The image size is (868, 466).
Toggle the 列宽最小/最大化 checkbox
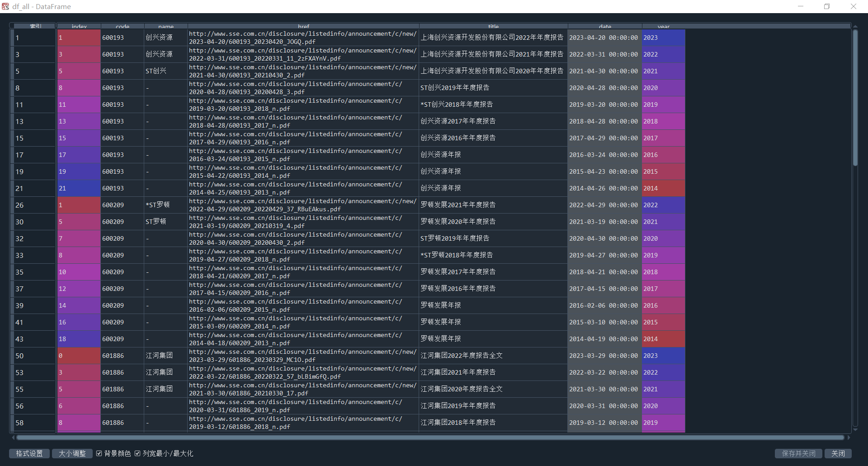(x=137, y=453)
